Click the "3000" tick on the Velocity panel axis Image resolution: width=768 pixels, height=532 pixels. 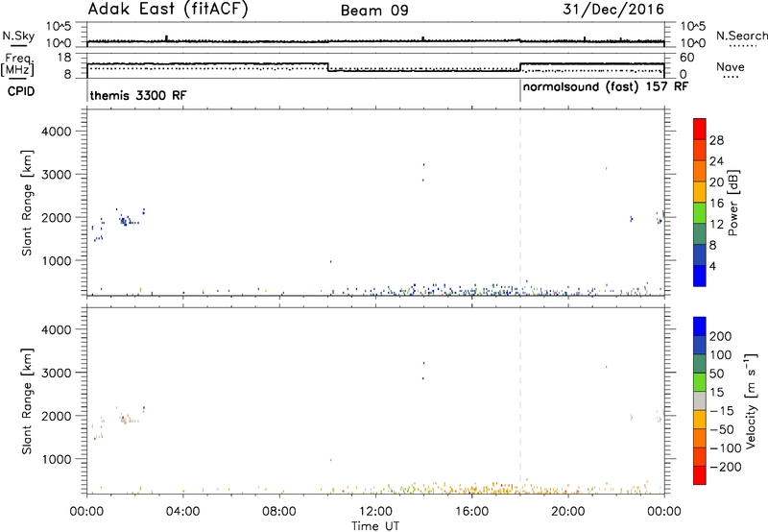pos(57,373)
